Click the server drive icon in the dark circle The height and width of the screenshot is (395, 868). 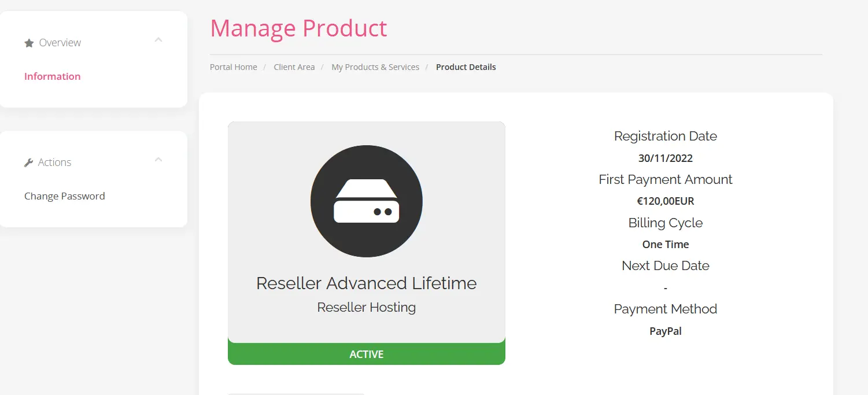(x=367, y=201)
